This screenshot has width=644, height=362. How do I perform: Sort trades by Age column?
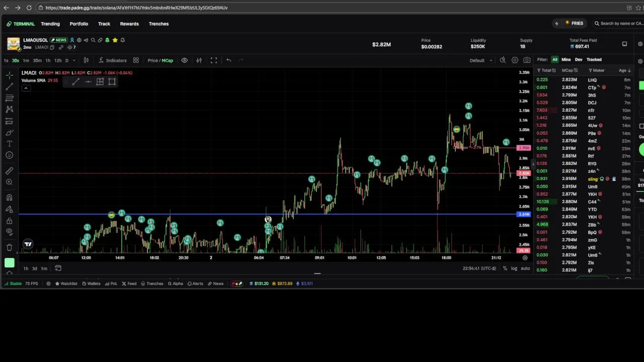[x=624, y=70]
